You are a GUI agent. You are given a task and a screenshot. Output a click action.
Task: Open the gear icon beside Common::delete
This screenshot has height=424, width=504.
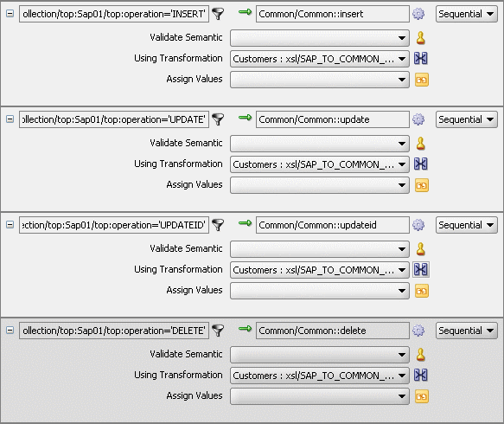(x=418, y=331)
